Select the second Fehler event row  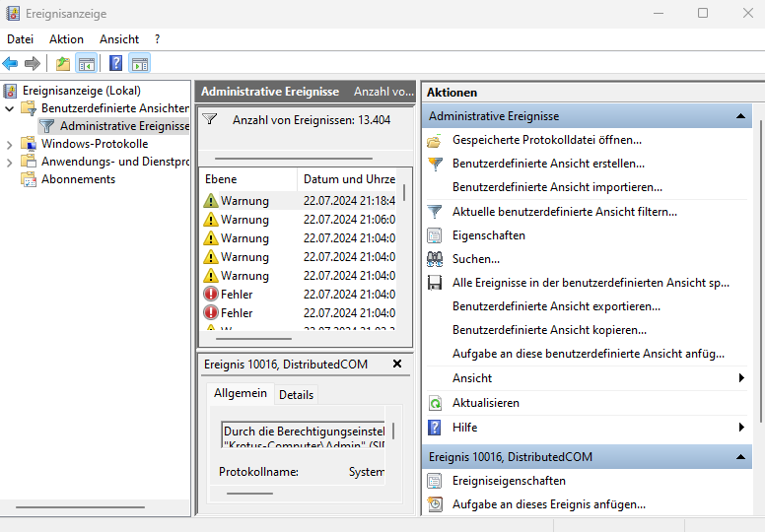pos(299,312)
